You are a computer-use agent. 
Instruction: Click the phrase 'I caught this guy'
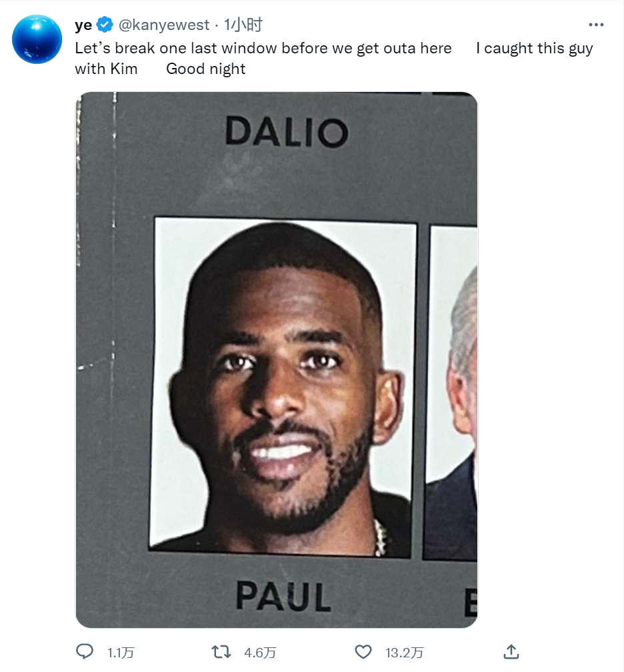point(535,49)
